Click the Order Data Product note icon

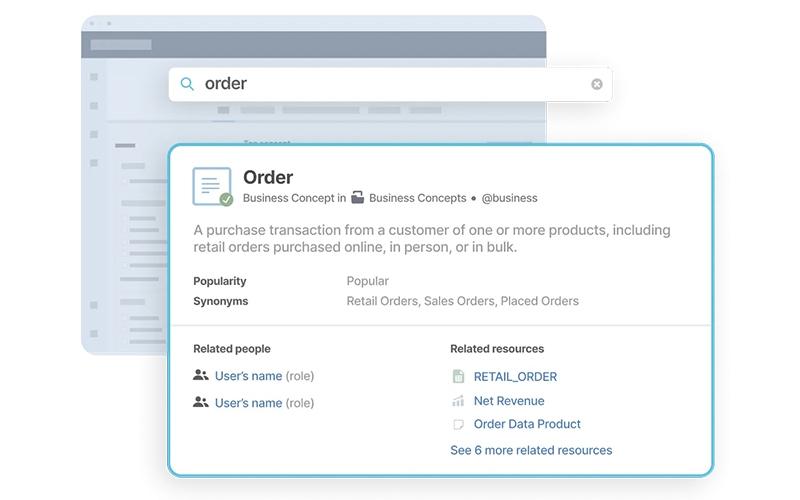tap(458, 424)
